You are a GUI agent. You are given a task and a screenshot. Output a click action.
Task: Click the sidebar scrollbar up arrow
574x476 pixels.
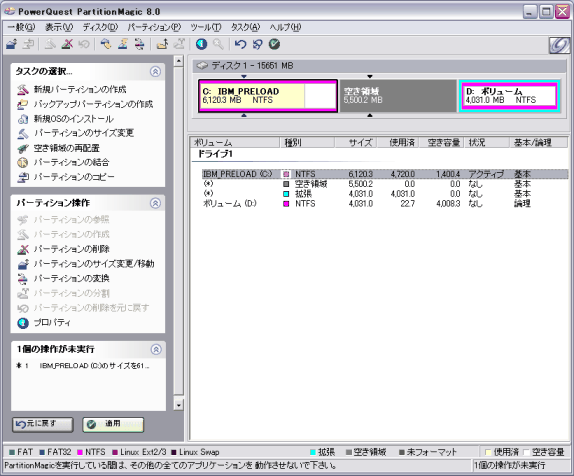pos(178,61)
